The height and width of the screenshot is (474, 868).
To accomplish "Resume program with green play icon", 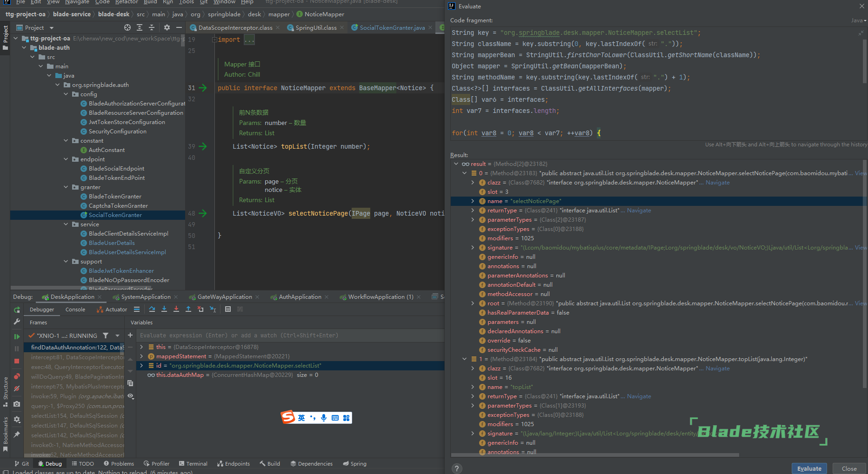I will point(17,336).
